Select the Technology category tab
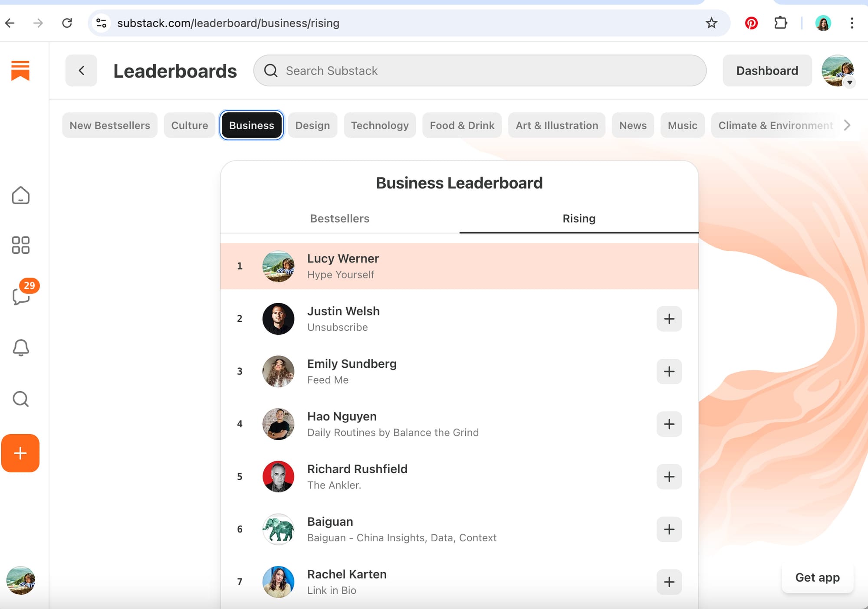 point(379,125)
